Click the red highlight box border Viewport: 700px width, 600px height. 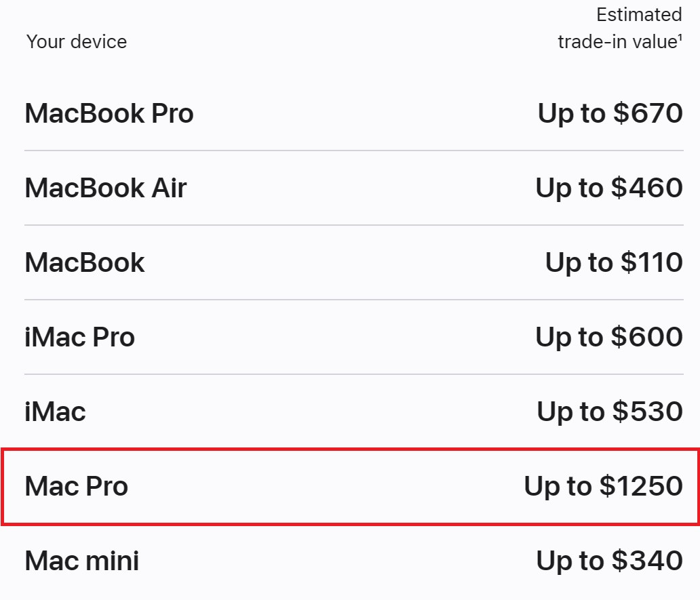coord(350,449)
